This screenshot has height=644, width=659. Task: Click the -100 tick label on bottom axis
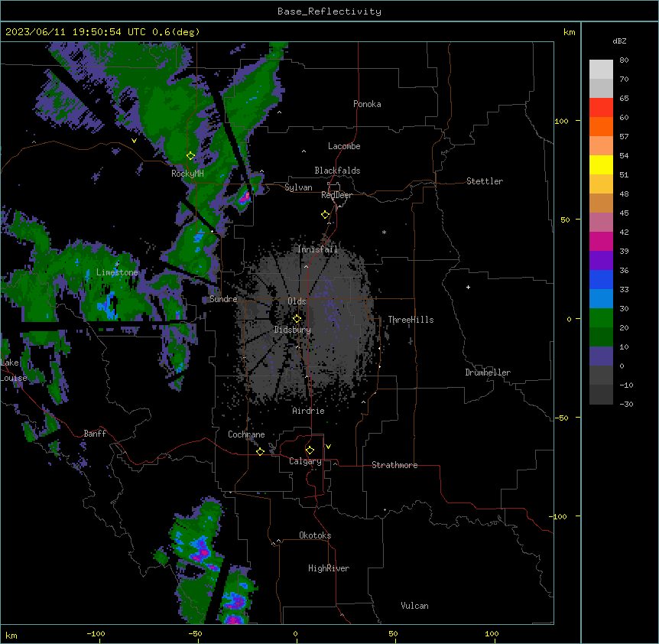[x=96, y=633]
